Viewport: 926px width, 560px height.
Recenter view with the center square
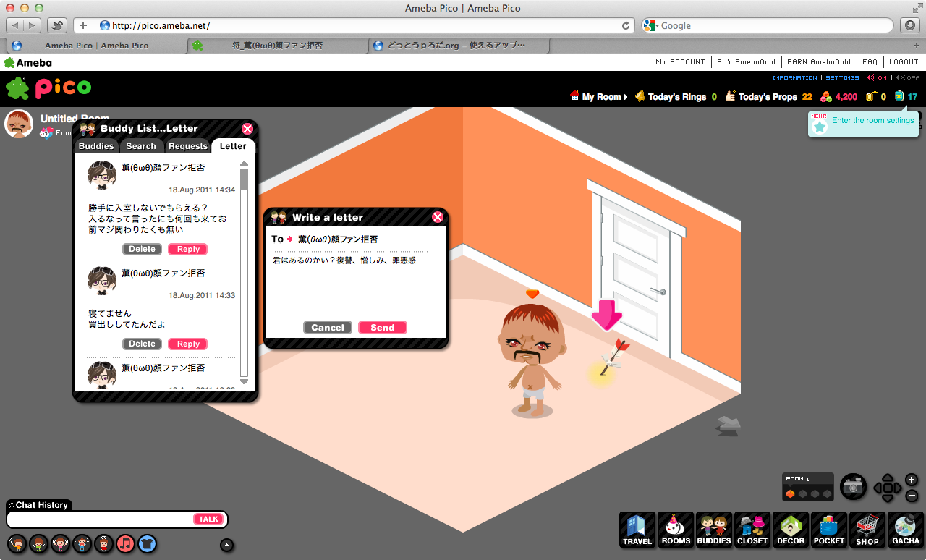click(x=888, y=488)
